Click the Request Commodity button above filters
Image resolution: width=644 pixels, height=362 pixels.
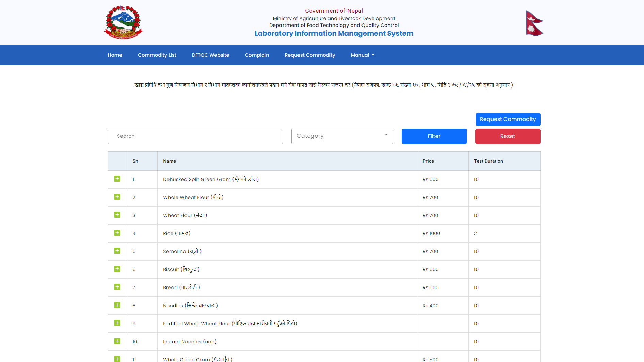(x=508, y=119)
